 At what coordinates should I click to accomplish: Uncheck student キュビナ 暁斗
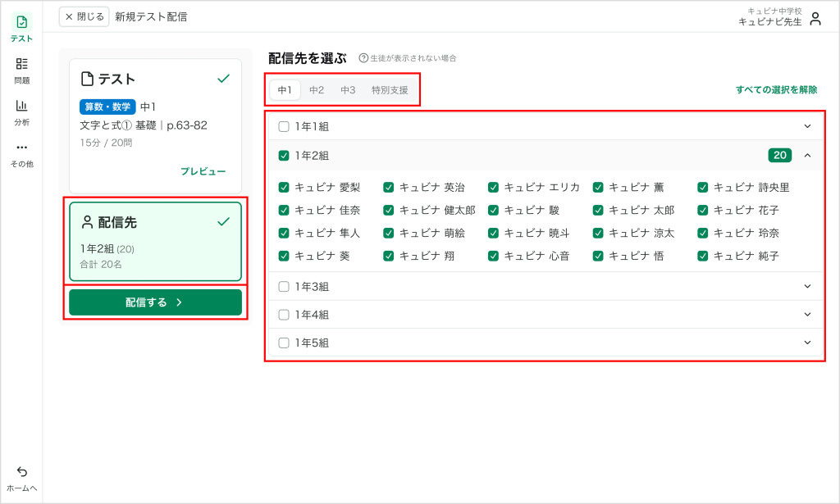click(493, 234)
